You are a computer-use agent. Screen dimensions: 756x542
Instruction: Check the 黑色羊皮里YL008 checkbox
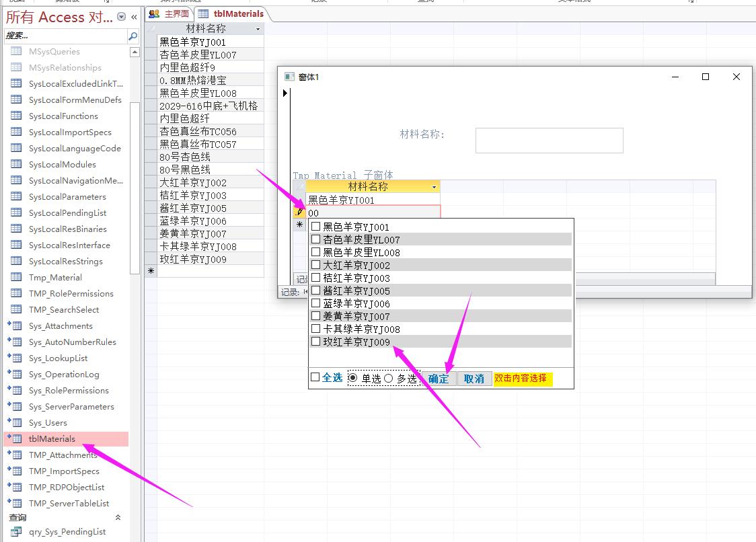pos(316,251)
